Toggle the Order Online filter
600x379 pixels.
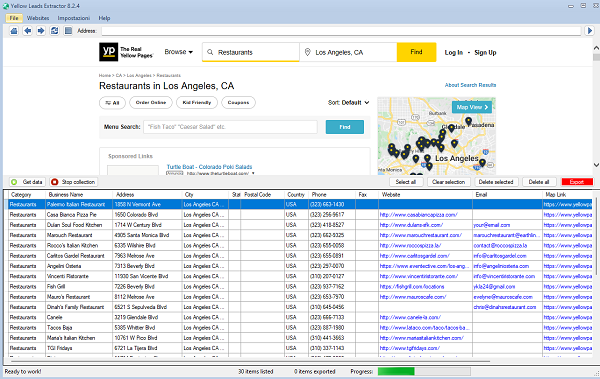(x=151, y=103)
